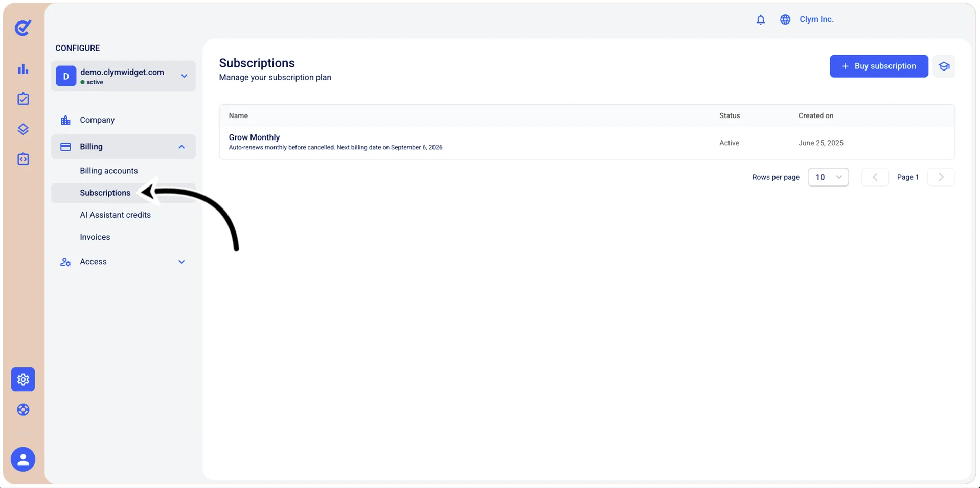This screenshot has width=980, height=488.
Task: Click the Clym Inc. account link
Action: click(x=816, y=19)
